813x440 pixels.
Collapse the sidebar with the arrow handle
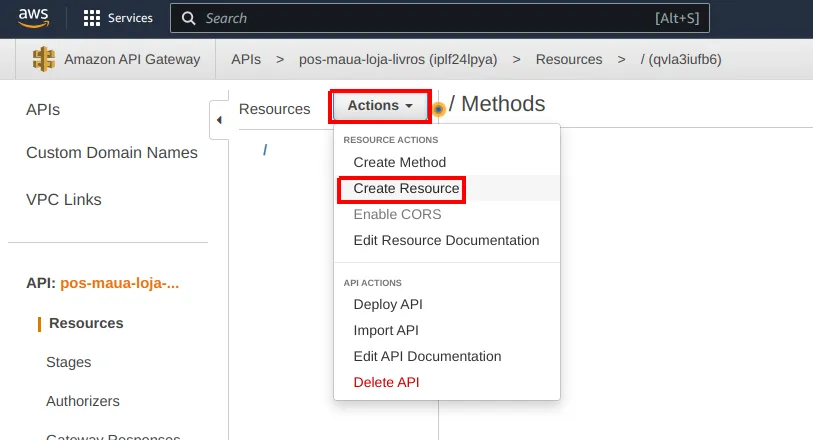tap(219, 120)
